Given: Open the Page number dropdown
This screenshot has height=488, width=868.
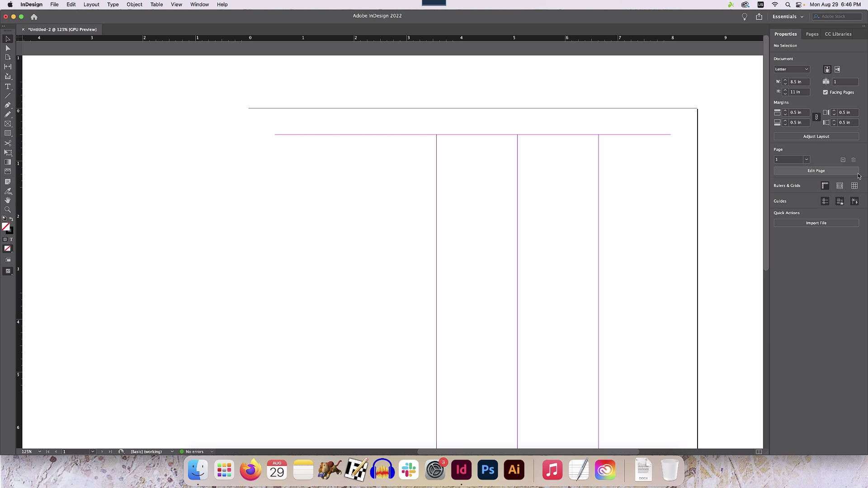Looking at the screenshot, I should point(807,160).
